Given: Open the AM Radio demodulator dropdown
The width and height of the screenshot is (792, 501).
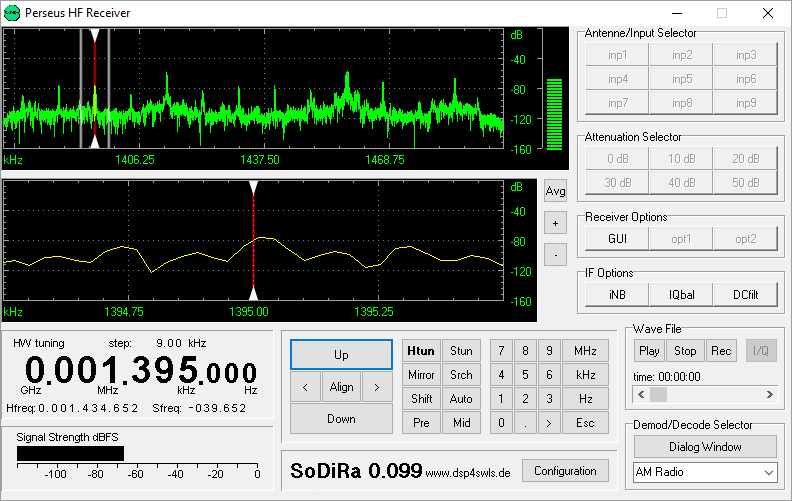Looking at the screenshot, I should tap(705, 472).
